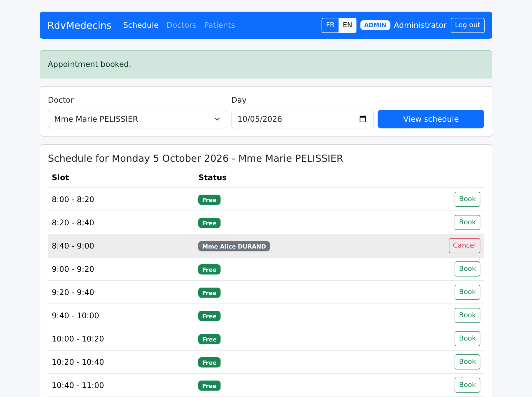Open the Doctors menu item
Image resolution: width=532 pixels, height=397 pixels.
(181, 25)
